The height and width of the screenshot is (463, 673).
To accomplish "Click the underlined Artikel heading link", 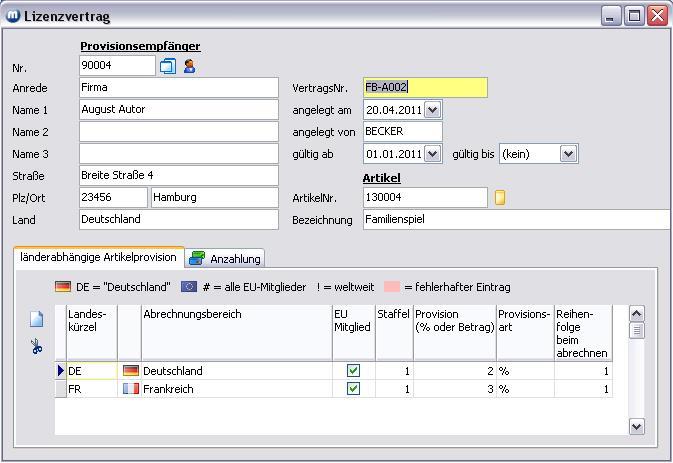I will tap(381, 178).
